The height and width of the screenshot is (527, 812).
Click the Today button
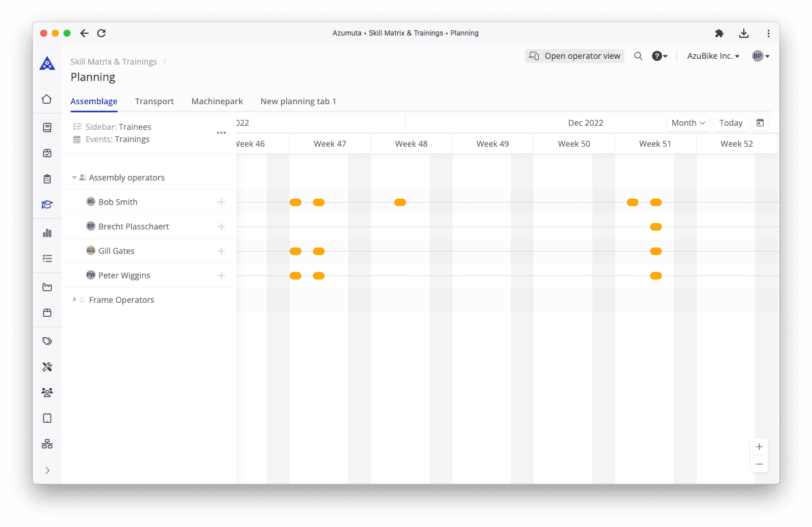point(730,122)
